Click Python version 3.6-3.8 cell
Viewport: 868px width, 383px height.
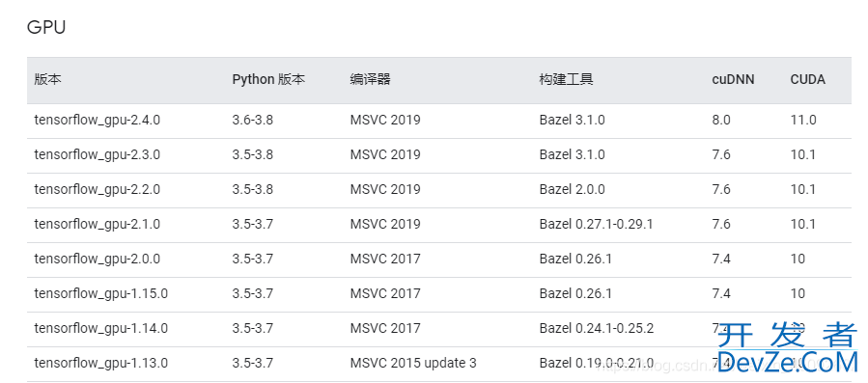point(252,120)
